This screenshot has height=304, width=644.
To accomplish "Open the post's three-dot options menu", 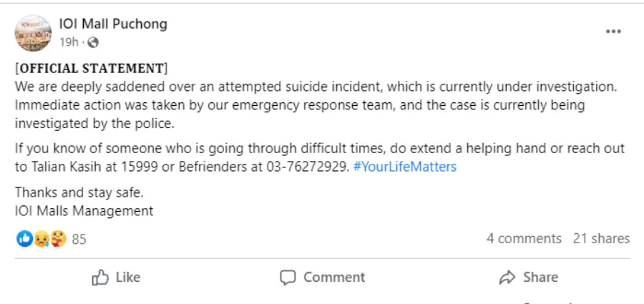I will [613, 32].
